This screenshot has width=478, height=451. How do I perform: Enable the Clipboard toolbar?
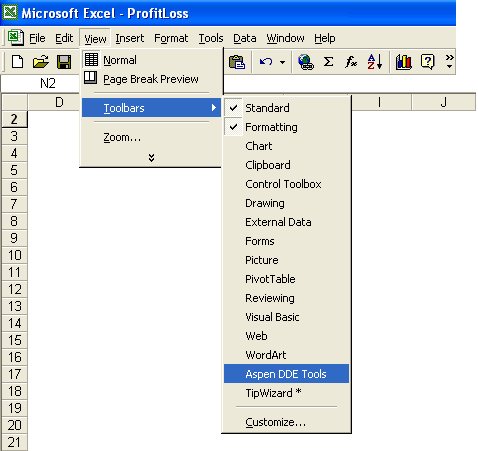pos(286,165)
